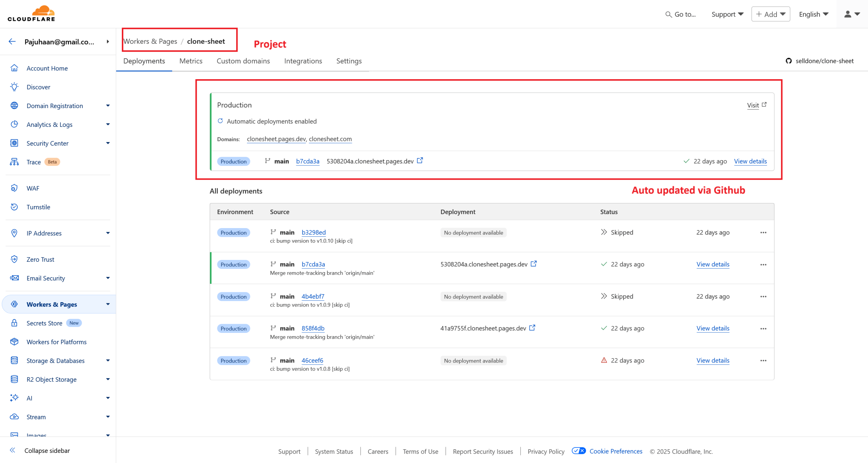The image size is (868, 463).
Task: Open external link icon beside 41a9755f.clonesheet.pages.dev
Action: coord(532,328)
